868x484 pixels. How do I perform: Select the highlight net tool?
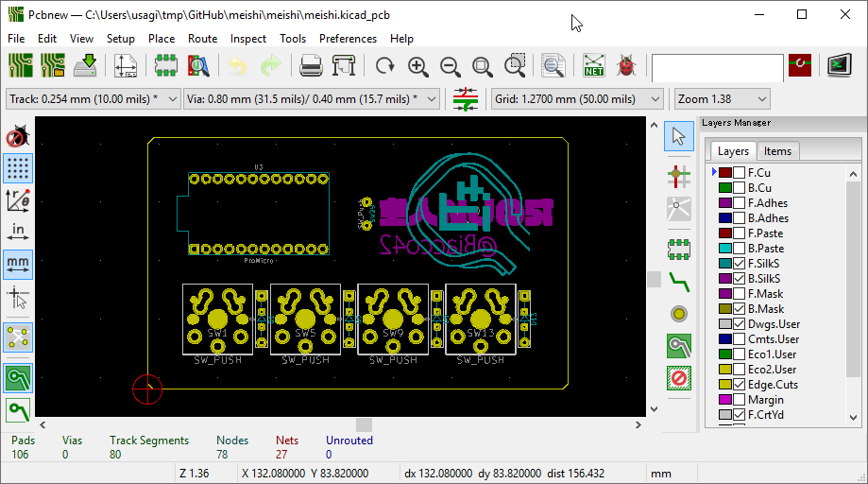coord(679,177)
